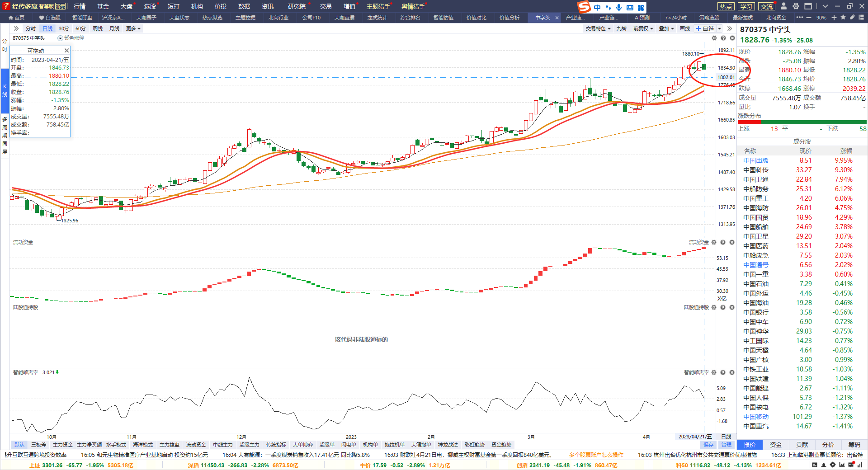Click the pencil edit icon in tab bar
Viewport: 868px width, 470px height.
[x=852, y=18]
